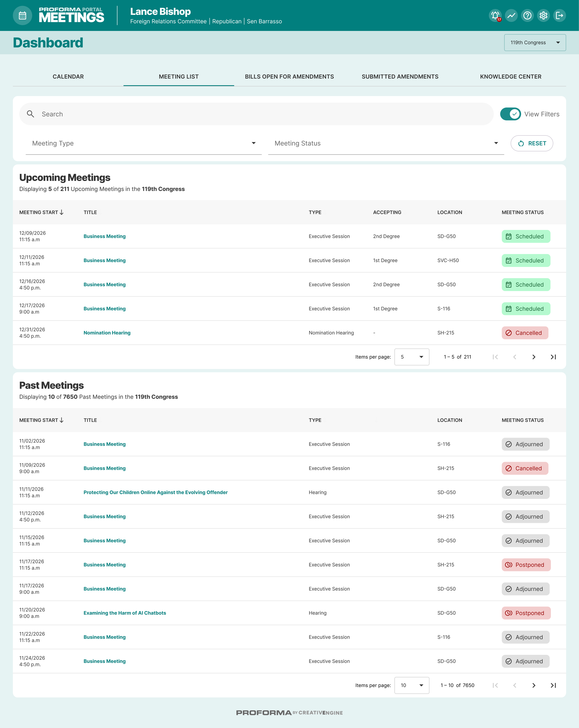Click into the Search field
The width and height of the screenshot is (579, 728).
[257, 114]
